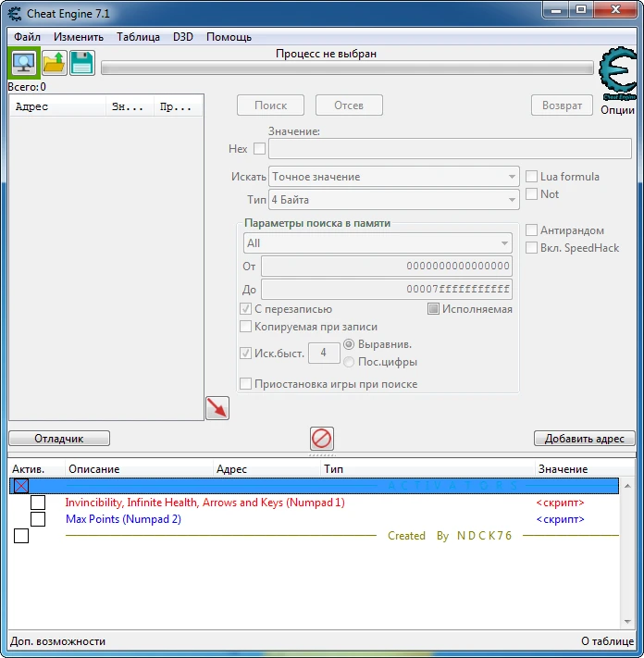Click the Значение column header in table
Screen dimensions: 644x658
(586, 468)
